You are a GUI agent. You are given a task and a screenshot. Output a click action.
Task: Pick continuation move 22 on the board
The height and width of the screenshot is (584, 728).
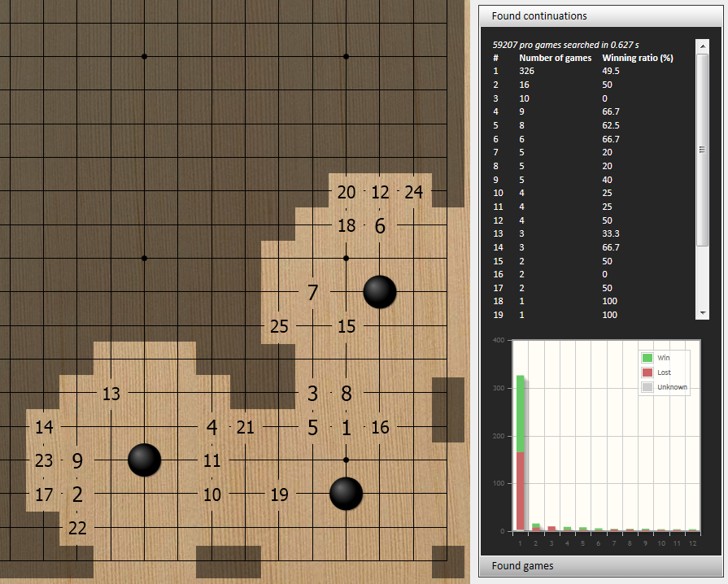pos(77,528)
